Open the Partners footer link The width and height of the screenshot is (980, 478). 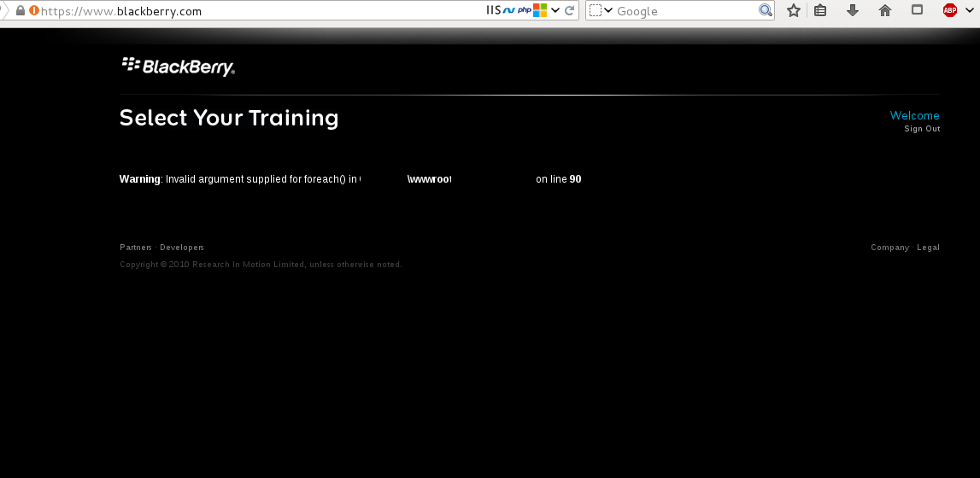(136, 248)
